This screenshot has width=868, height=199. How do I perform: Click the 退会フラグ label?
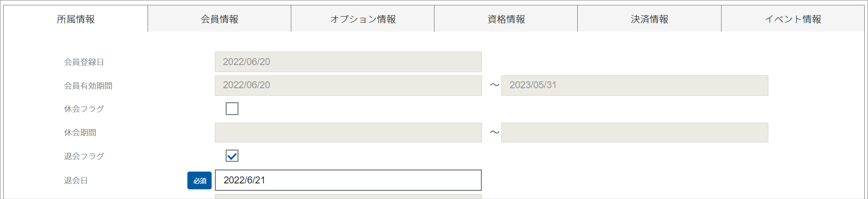84,156
